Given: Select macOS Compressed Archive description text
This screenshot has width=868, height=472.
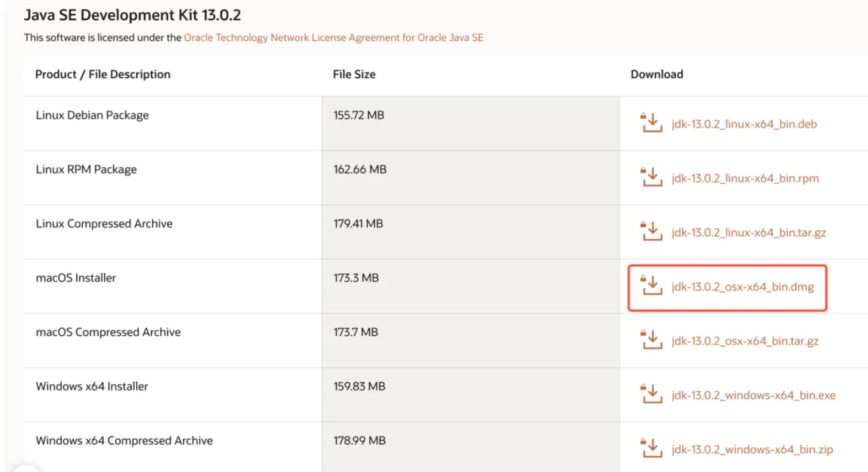Looking at the screenshot, I should 108,332.
